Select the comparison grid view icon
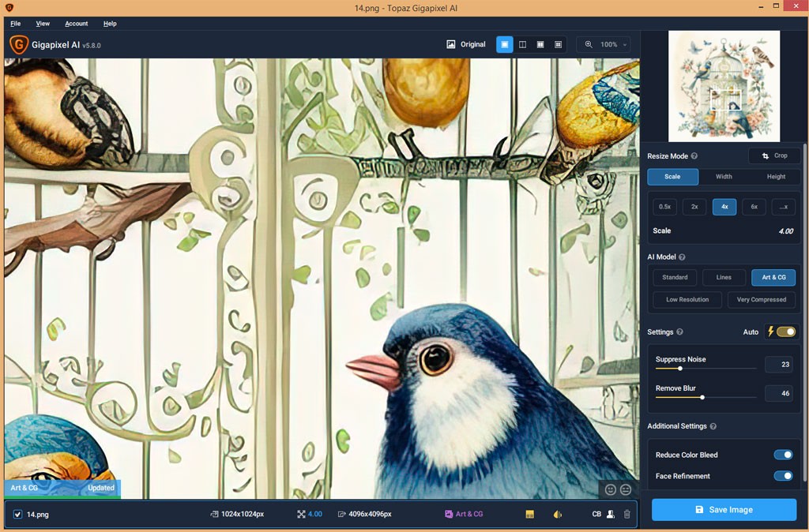The image size is (809, 532). pyautogui.click(x=558, y=45)
